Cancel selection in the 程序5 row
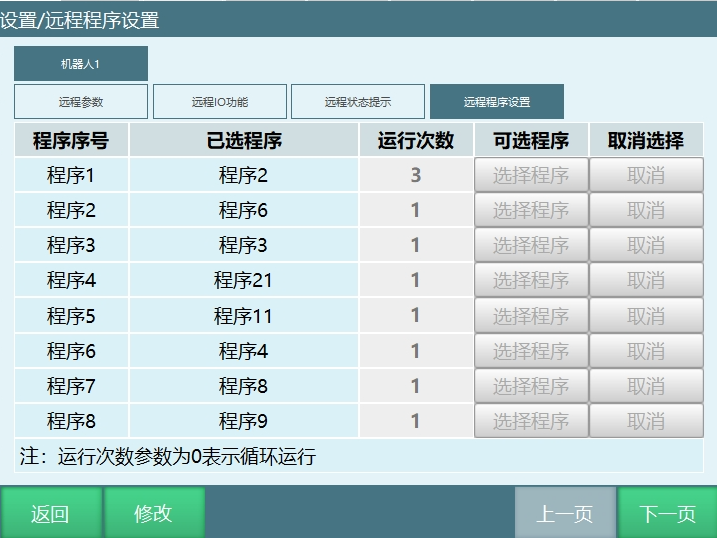Image resolution: width=717 pixels, height=538 pixels. 646,316
